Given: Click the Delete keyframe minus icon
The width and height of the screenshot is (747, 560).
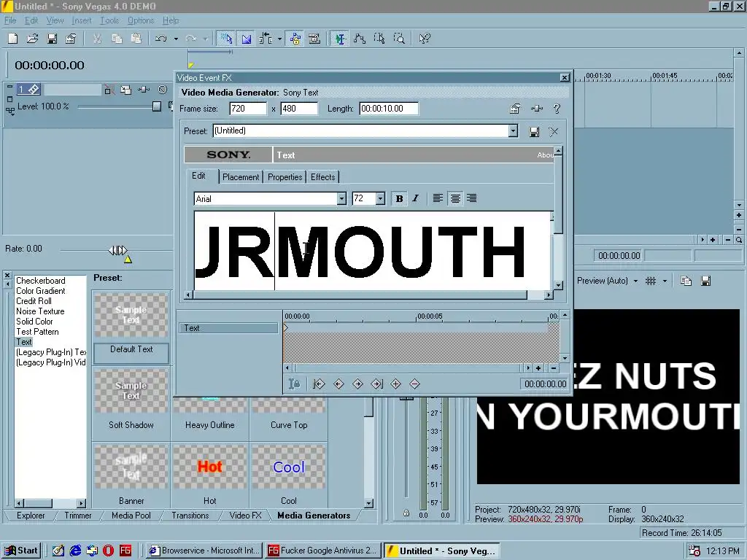Looking at the screenshot, I should [414, 384].
